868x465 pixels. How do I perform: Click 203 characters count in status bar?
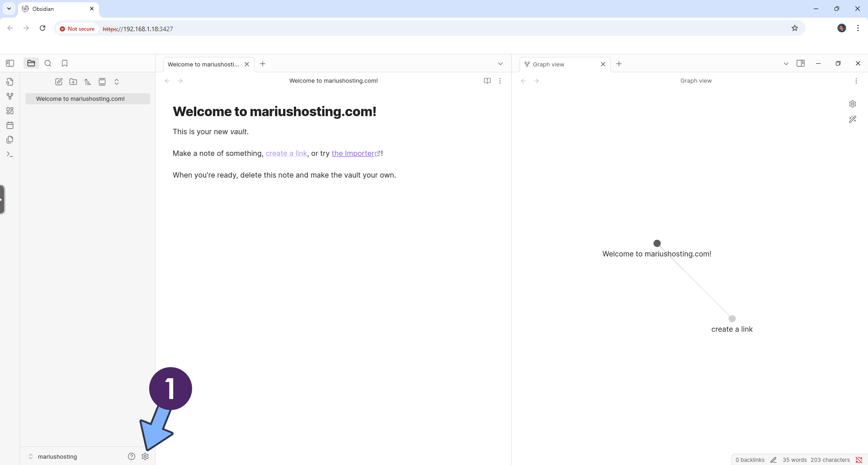click(x=830, y=460)
